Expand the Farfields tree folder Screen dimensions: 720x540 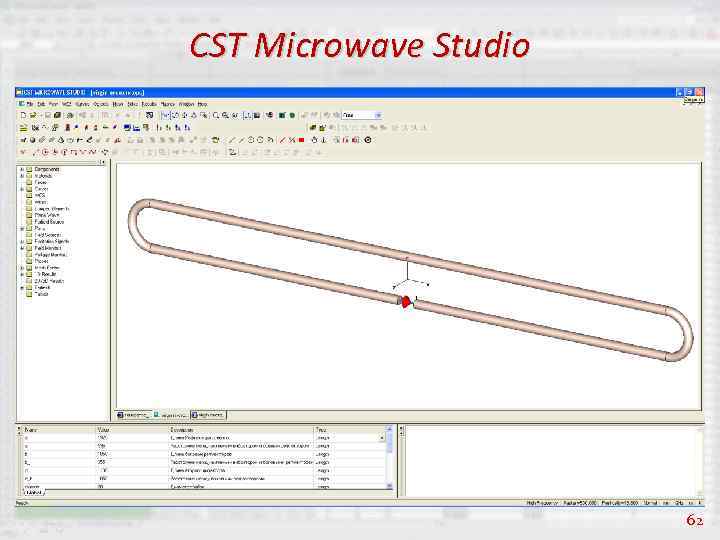[x=22, y=287]
